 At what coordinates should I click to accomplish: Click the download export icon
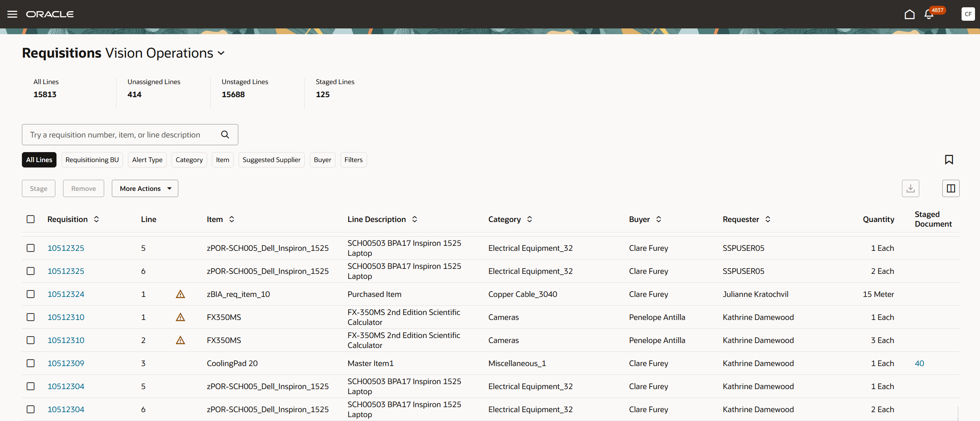(910, 189)
